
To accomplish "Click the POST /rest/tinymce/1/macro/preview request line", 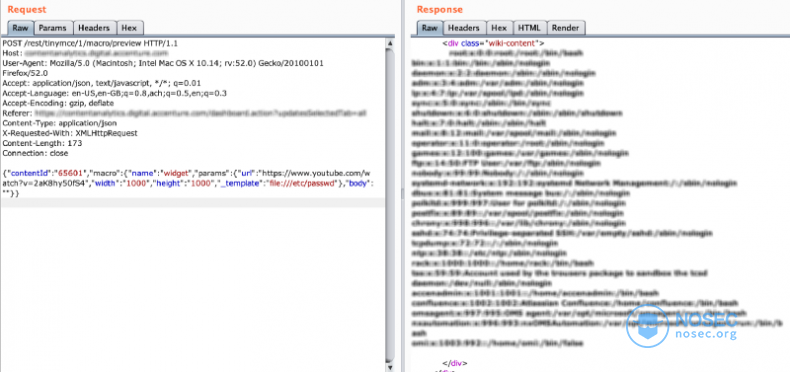I will [90, 43].
